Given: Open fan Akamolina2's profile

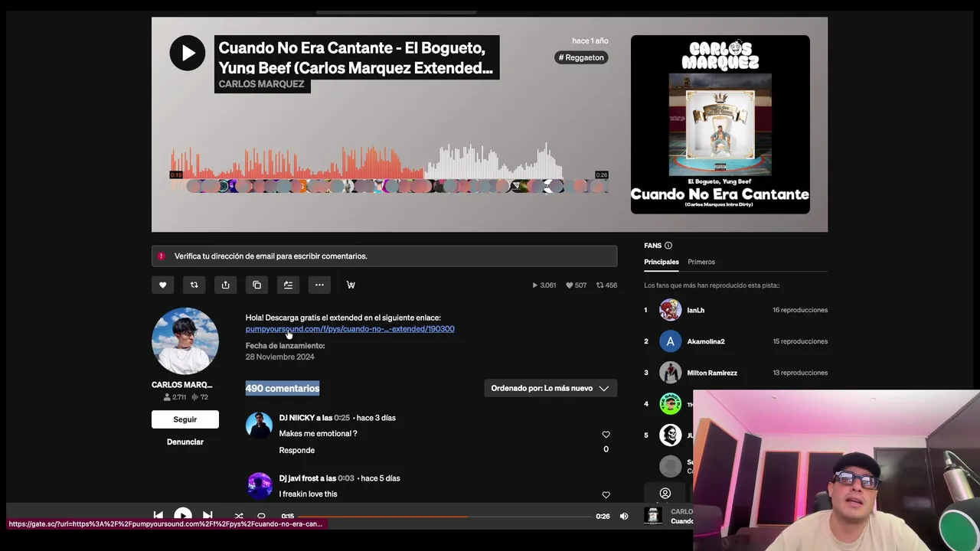Looking at the screenshot, I should (x=706, y=341).
